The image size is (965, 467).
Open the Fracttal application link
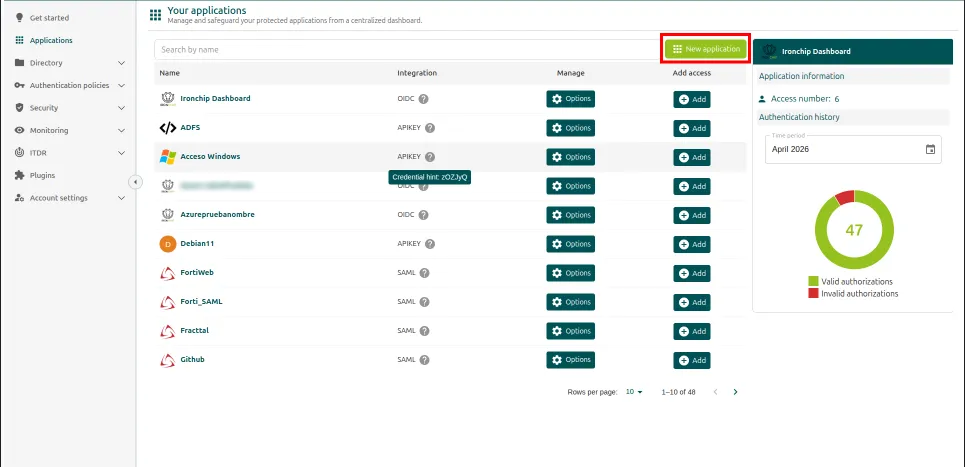[x=194, y=330]
